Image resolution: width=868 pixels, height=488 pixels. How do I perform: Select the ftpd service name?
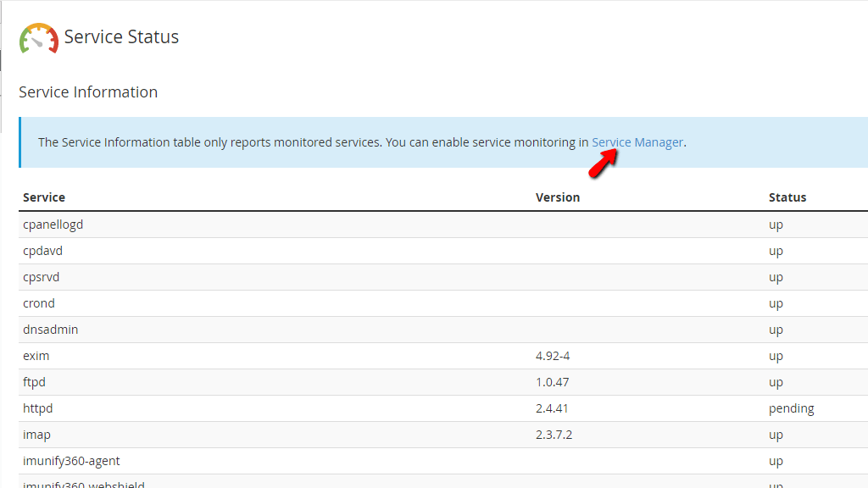(34, 382)
